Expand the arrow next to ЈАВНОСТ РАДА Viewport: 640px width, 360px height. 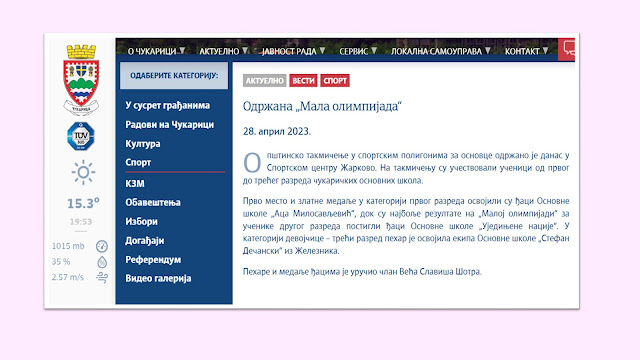(322, 51)
